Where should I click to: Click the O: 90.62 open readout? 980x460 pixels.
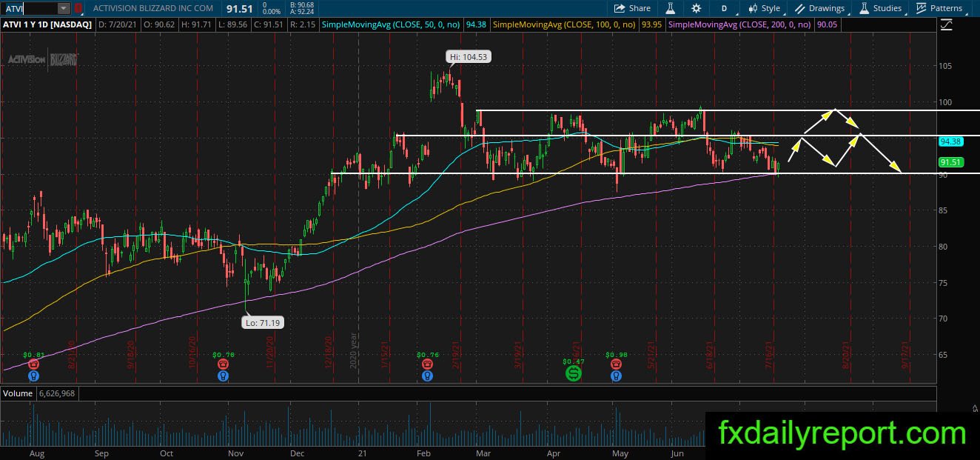click(x=161, y=25)
